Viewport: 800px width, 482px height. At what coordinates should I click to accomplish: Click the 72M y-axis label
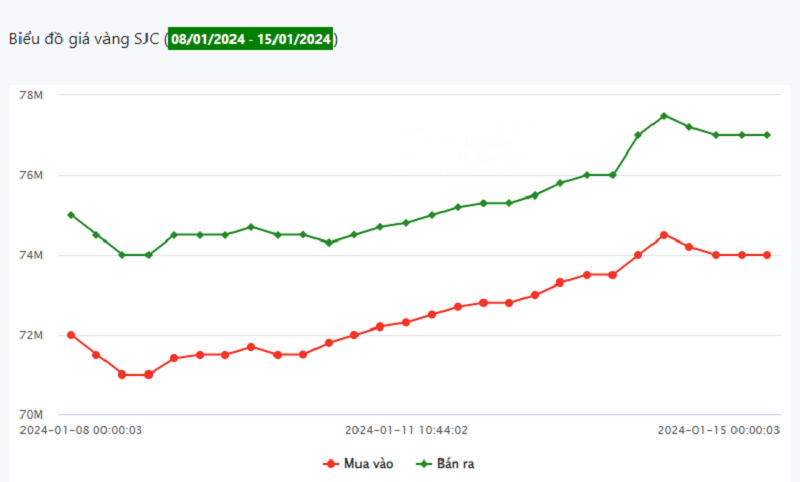31,335
